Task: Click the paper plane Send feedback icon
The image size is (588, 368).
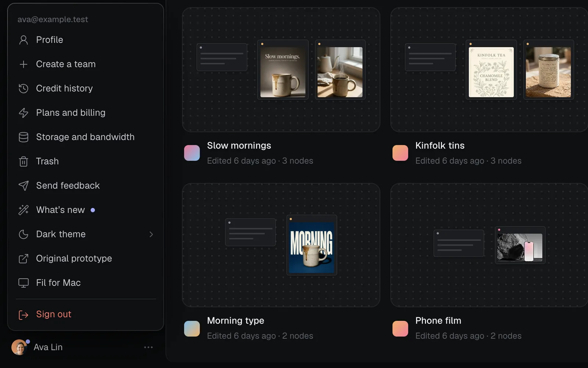Action: (24, 185)
